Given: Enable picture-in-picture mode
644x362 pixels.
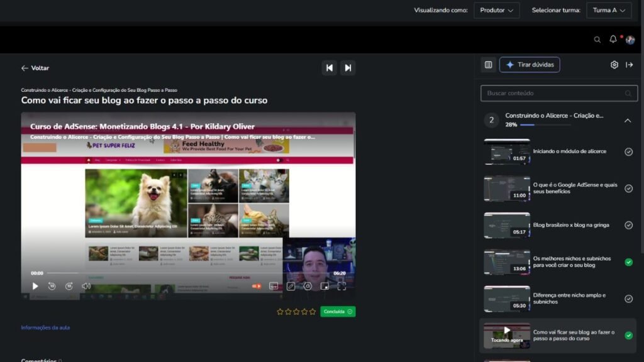Looking at the screenshot, I should 325,286.
